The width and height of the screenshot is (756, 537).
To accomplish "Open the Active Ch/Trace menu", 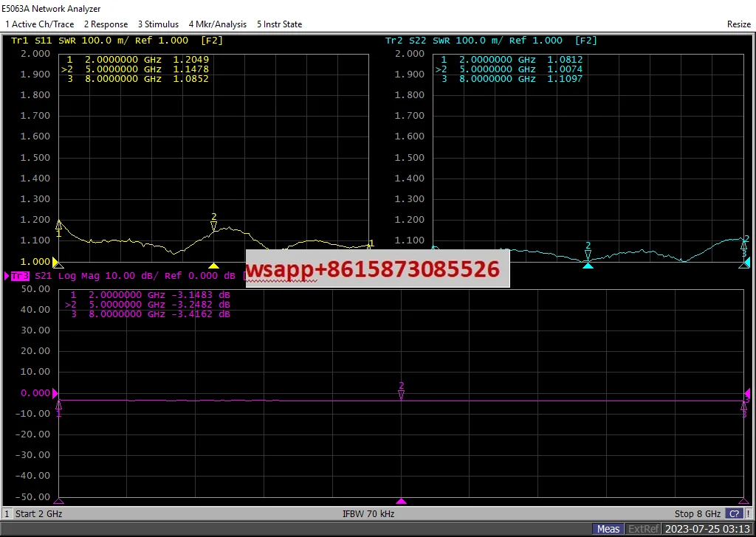I will point(40,24).
